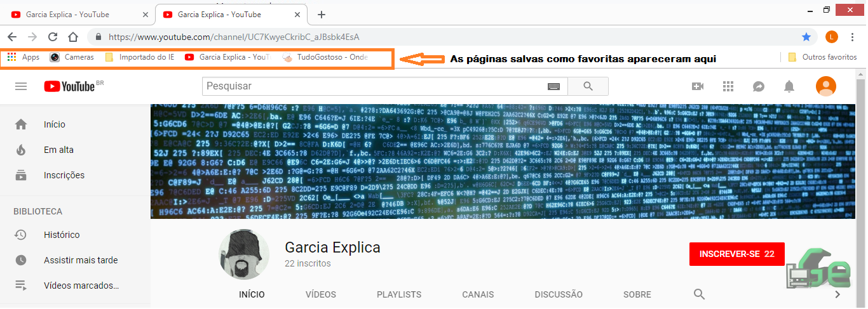Viewport: 868px width, 309px height.
Task: Open the Cameras bookmark
Action: pyautogui.click(x=72, y=57)
